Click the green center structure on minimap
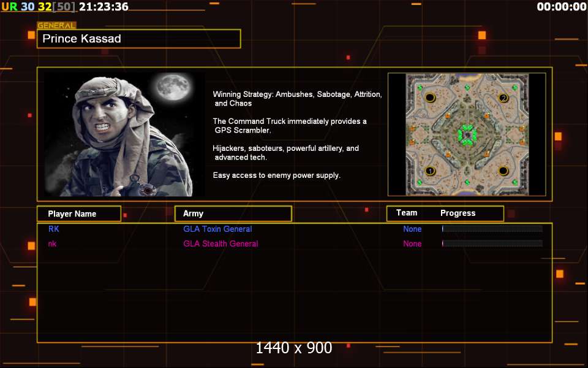 point(467,135)
